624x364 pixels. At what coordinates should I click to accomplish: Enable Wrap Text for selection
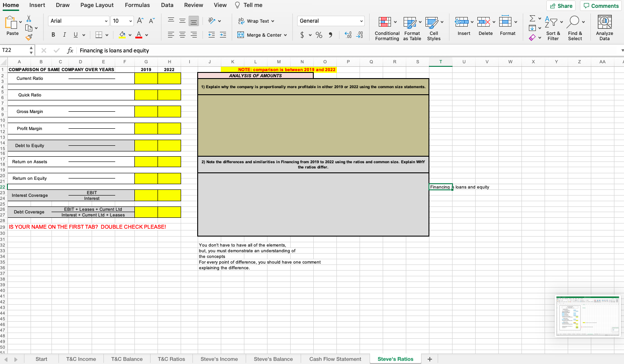point(254,21)
